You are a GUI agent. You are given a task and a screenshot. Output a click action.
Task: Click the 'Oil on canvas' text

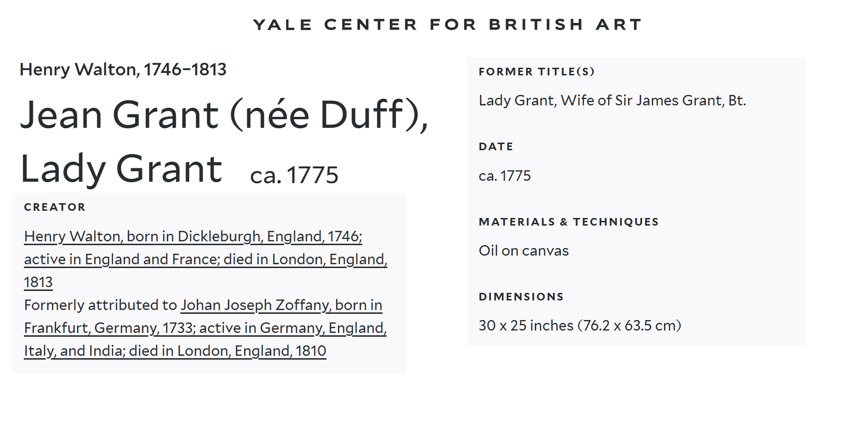coord(523,250)
